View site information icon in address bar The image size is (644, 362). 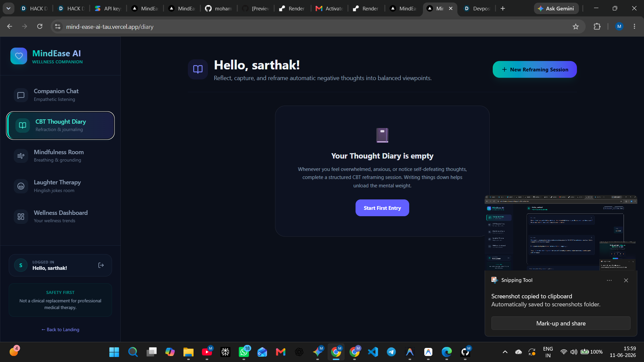pyautogui.click(x=58, y=26)
